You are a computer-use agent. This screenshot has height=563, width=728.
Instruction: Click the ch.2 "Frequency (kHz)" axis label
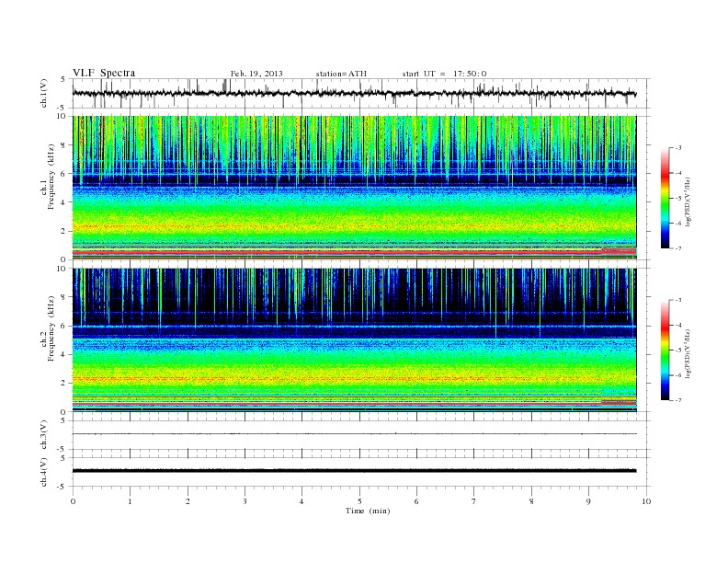(x=51, y=328)
